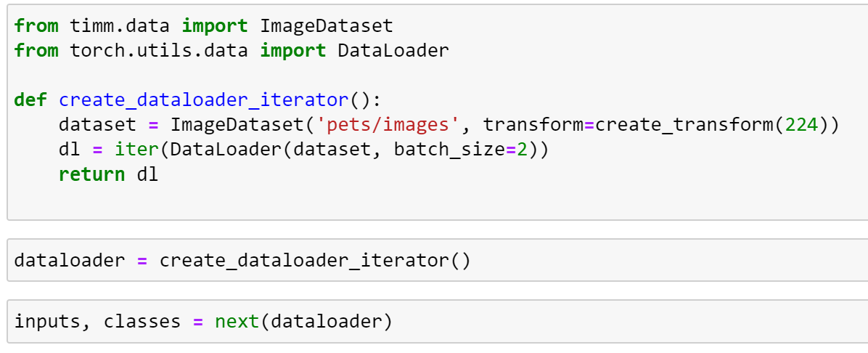Click the def keyword

tap(31, 100)
